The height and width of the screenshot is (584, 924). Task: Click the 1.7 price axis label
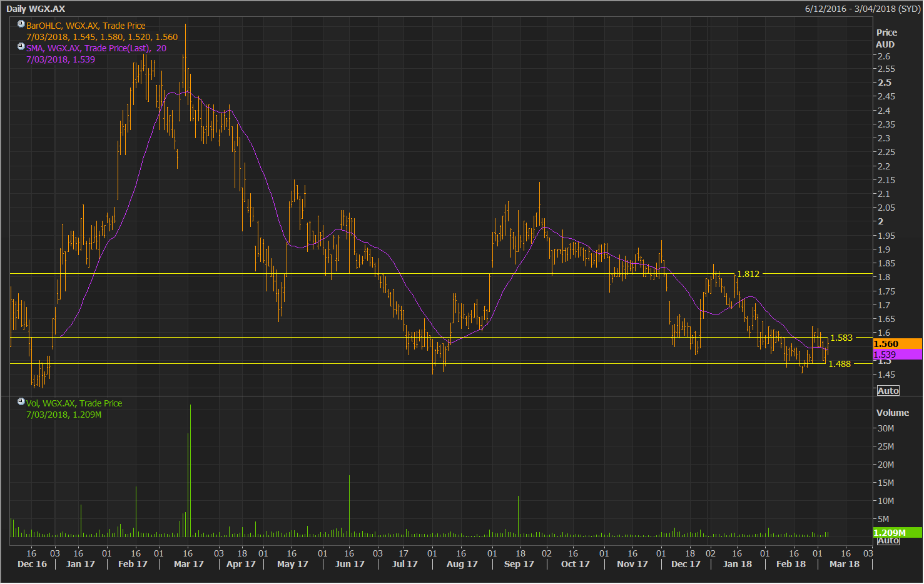pyautogui.click(x=884, y=305)
